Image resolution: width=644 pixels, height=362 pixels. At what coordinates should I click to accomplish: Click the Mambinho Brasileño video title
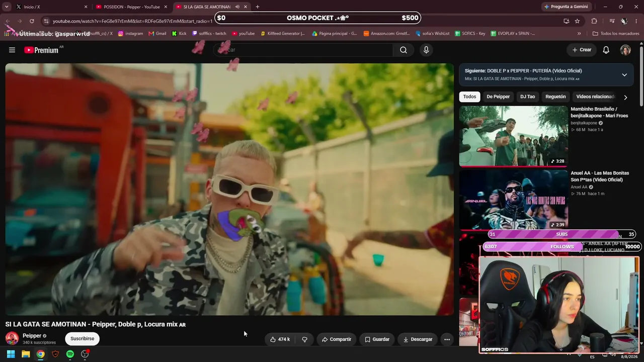click(x=599, y=112)
